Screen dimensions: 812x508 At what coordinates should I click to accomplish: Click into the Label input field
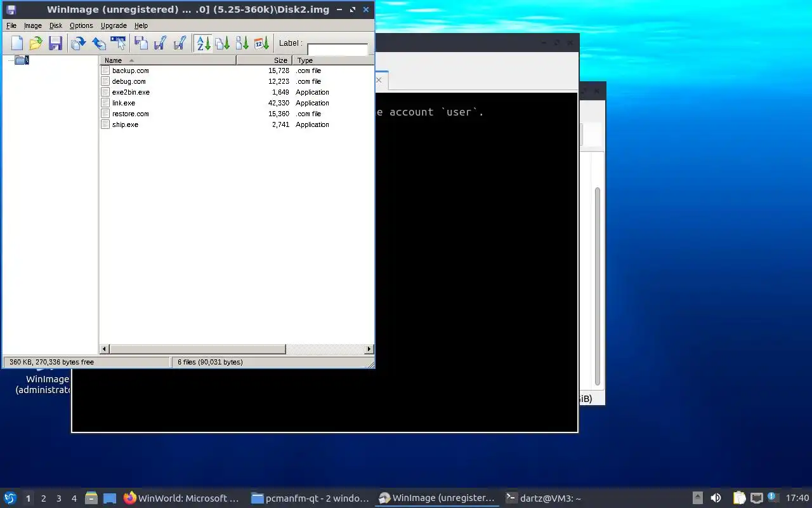pyautogui.click(x=337, y=50)
